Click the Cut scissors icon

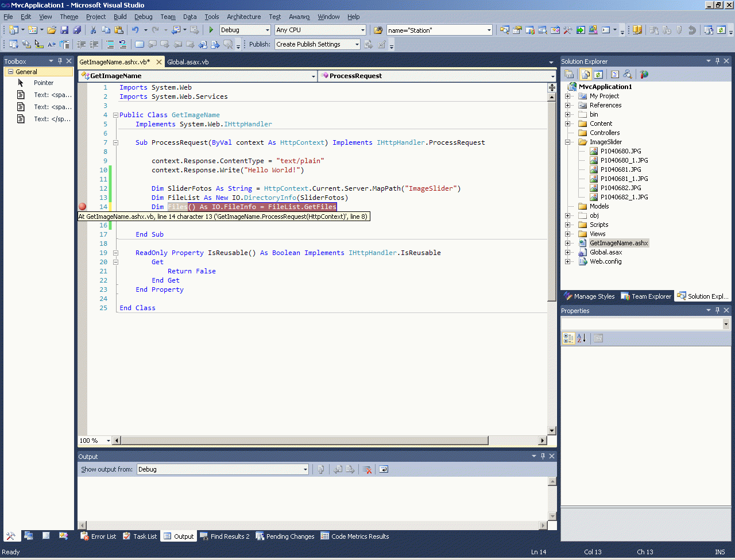pyautogui.click(x=93, y=30)
